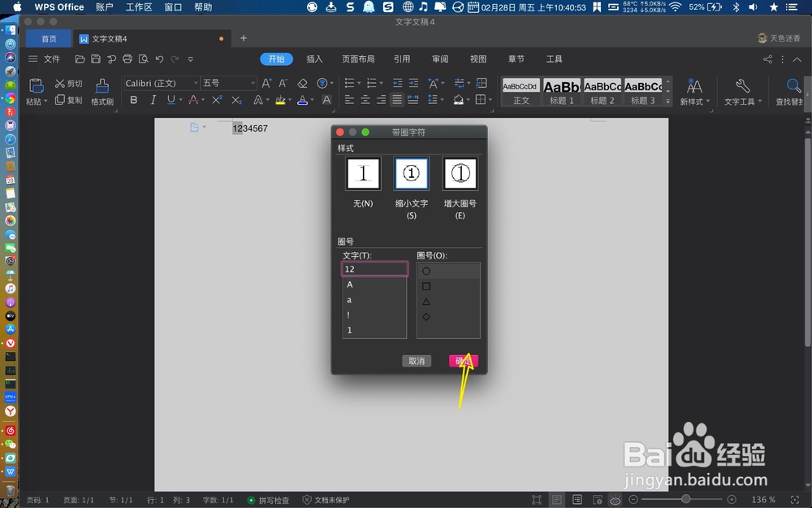Click the Bold formatting icon
The image size is (812, 508).
tap(134, 99)
